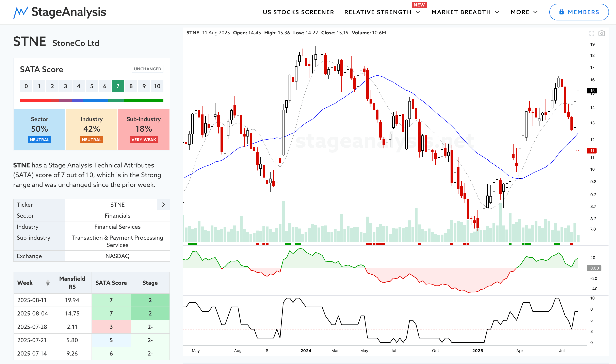Select SATA score box 10
The width and height of the screenshot is (616, 364).
(x=157, y=86)
